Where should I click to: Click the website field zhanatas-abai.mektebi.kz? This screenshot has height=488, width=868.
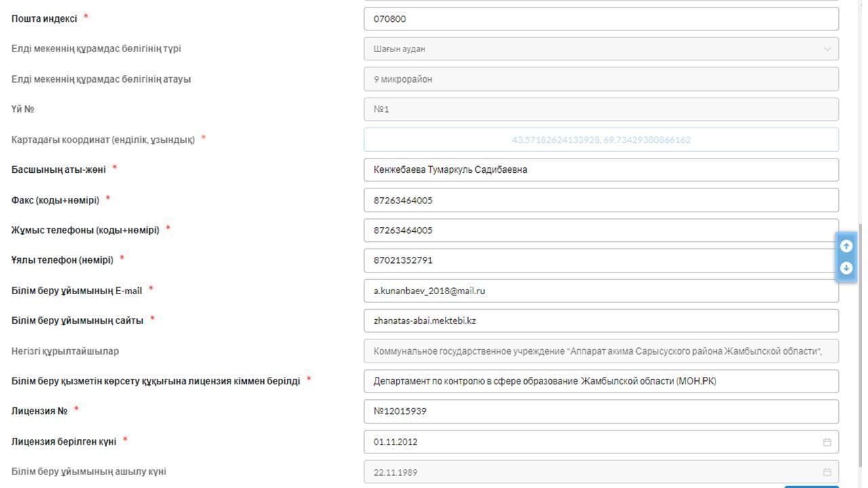pos(601,321)
